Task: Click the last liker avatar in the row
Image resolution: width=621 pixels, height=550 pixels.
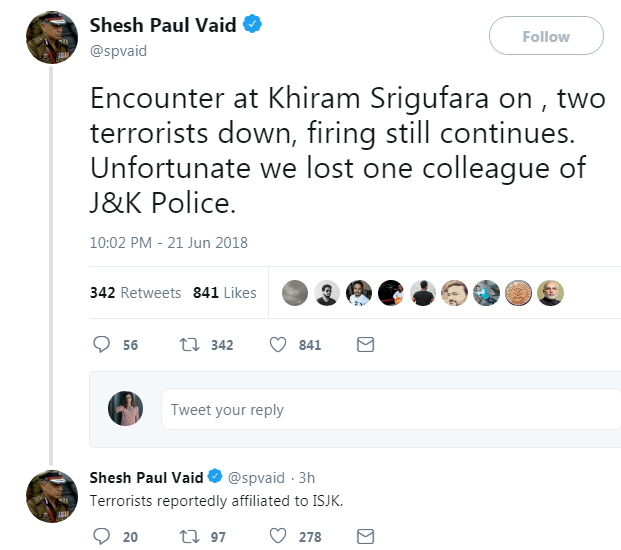Action: pos(551,293)
